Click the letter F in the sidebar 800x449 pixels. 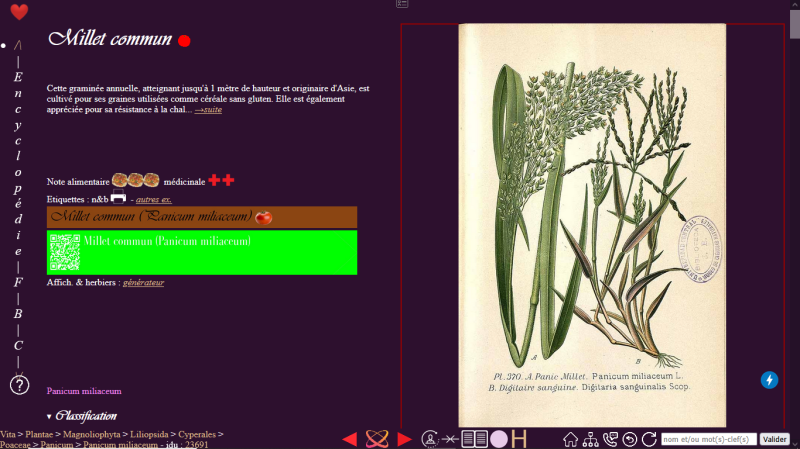coord(18,282)
